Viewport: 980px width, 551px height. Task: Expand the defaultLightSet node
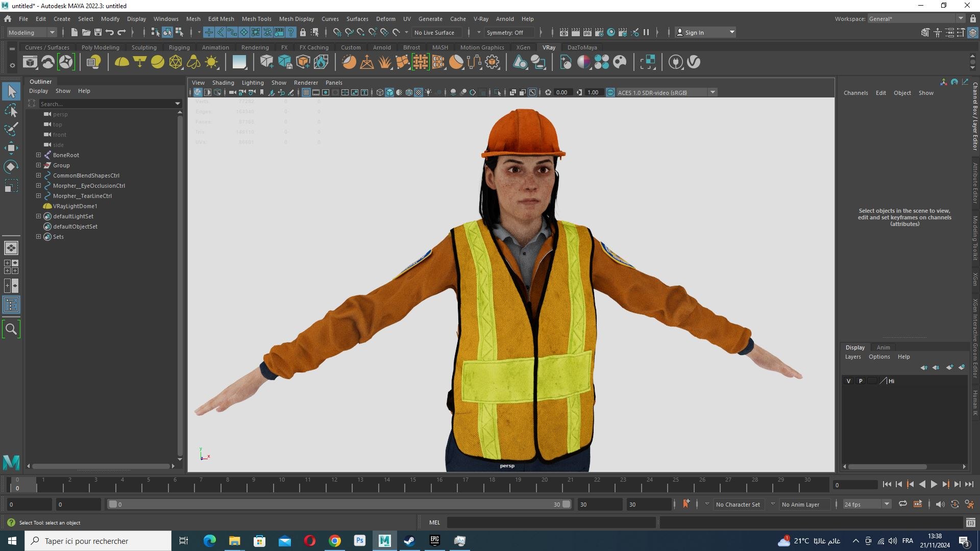click(38, 216)
